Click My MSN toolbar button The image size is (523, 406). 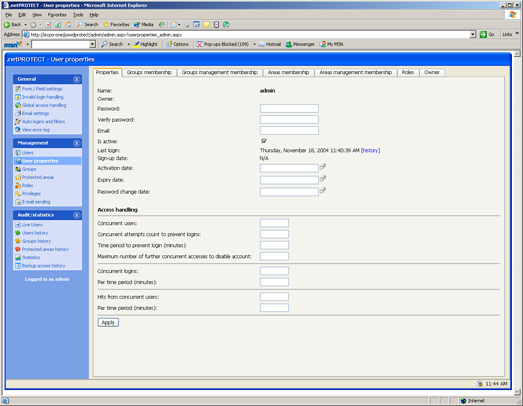tap(332, 44)
